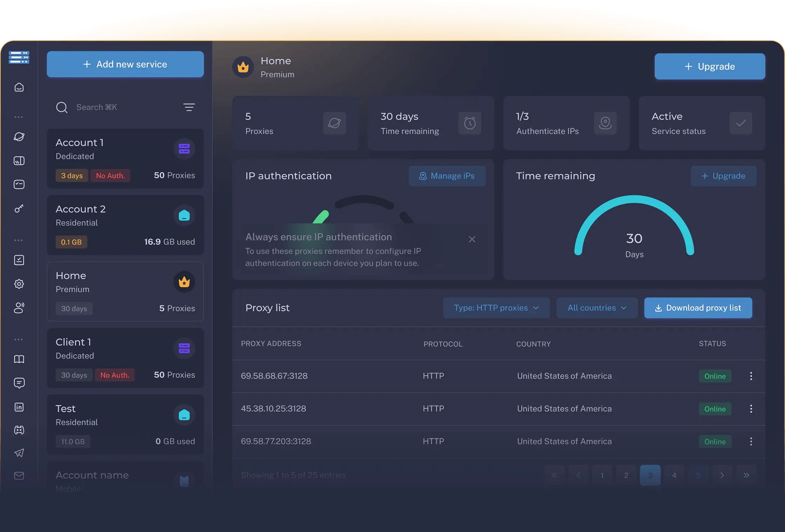Jump to first page of proxy list
Viewport: 785px width, 532px height.
[554, 475]
